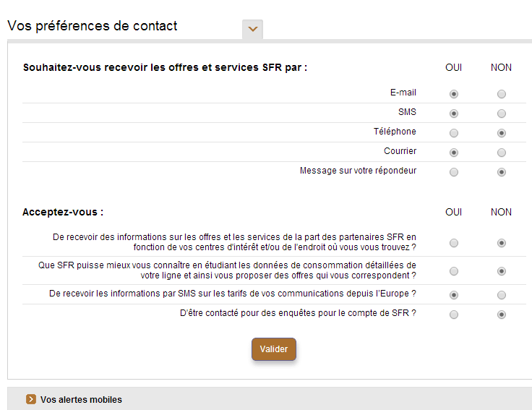Select NON for Courrier

point(502,153)
